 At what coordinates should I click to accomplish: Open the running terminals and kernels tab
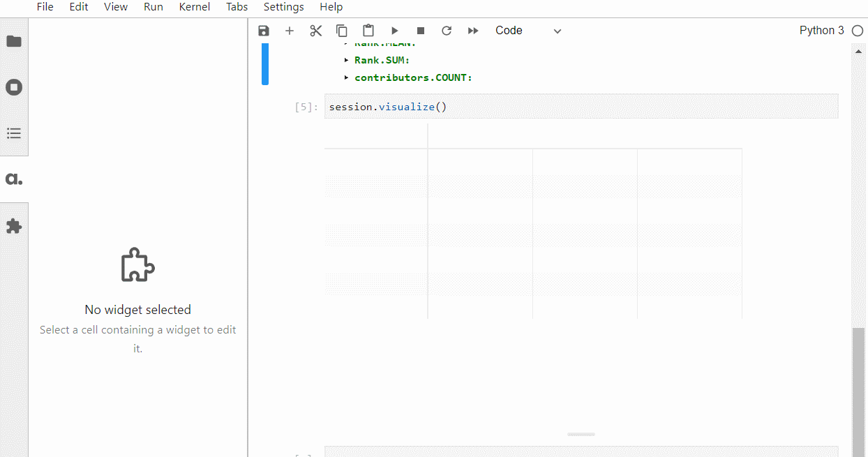[14, 87]
